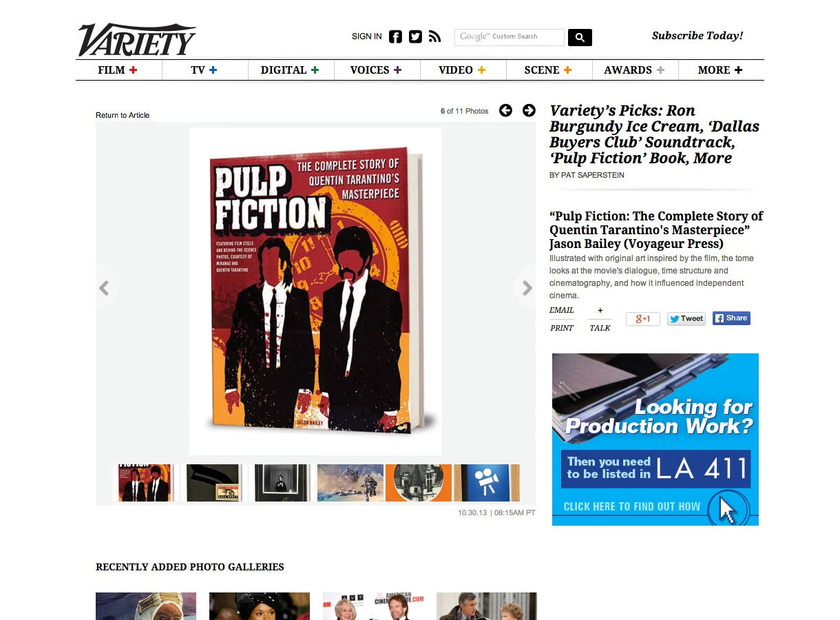Open Variety's Facebook page icon in header
This screenshot has height=620, width=840.
(395, 37)
